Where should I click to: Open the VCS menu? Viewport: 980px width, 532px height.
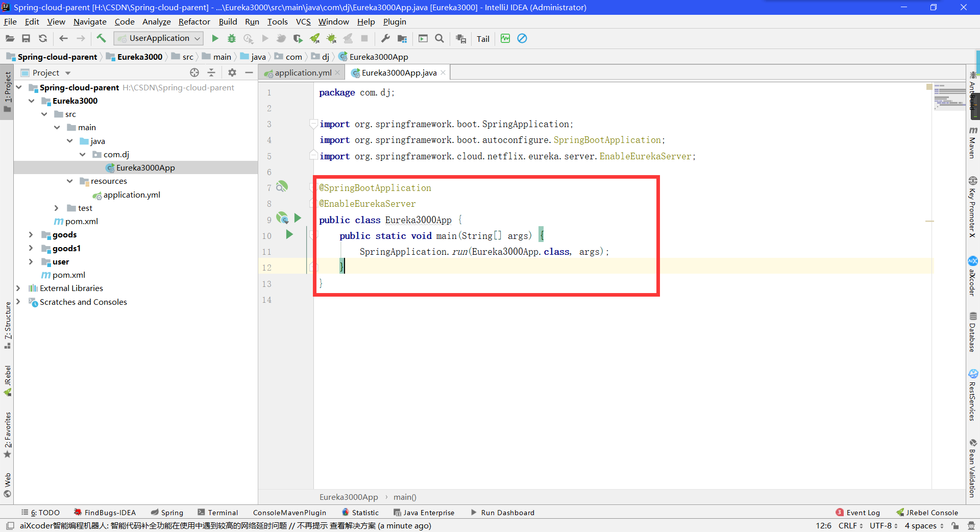click(303, 21)
